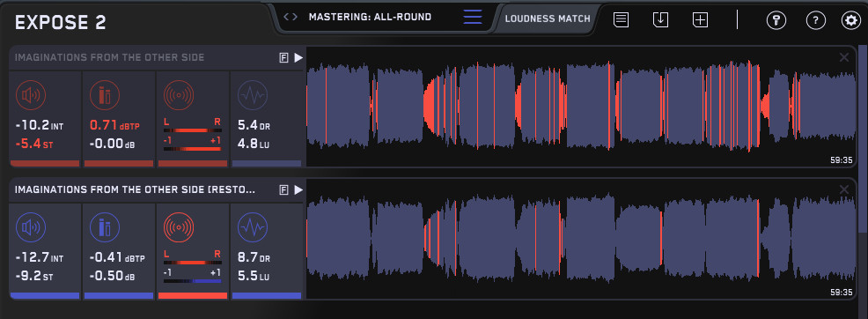Click the -10.2 INT loudness value
868x319 pixels.
[40, 125]
